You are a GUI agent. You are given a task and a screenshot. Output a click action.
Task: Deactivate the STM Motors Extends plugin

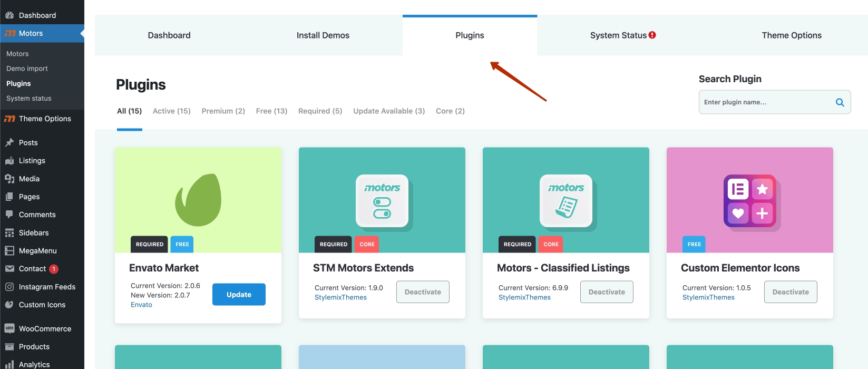[423, 292]
